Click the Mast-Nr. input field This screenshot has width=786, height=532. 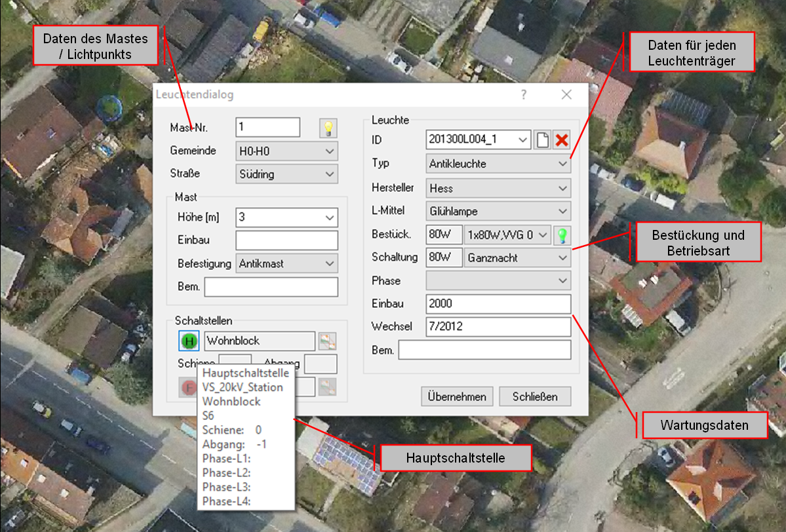(x=267, y=127)
